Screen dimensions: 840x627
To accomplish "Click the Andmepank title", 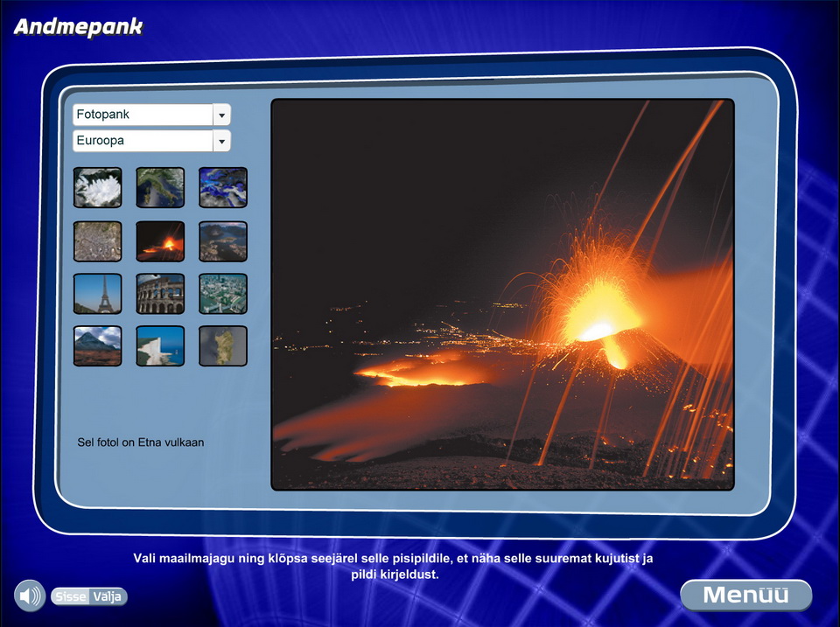I will (x=78, y=27).
